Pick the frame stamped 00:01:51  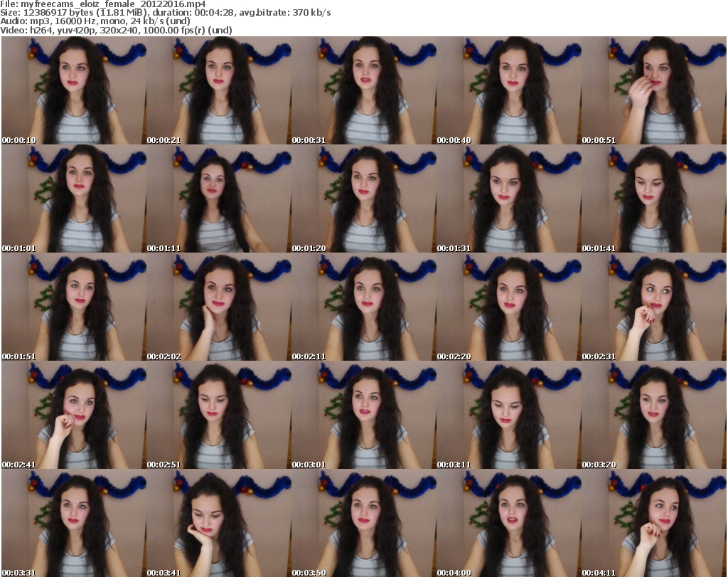pyautogui.click(x=74, y=307)
